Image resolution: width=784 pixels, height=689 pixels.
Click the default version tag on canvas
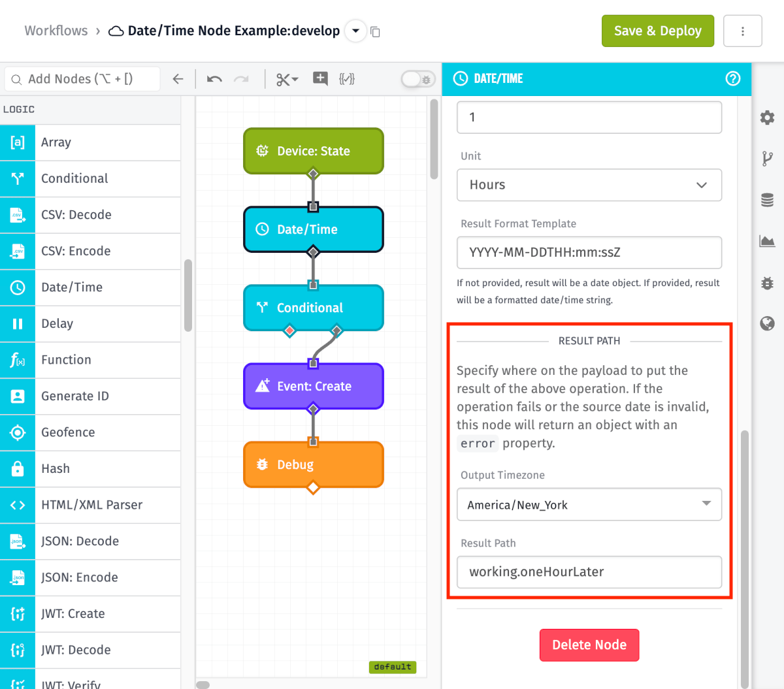click(393, 667)
